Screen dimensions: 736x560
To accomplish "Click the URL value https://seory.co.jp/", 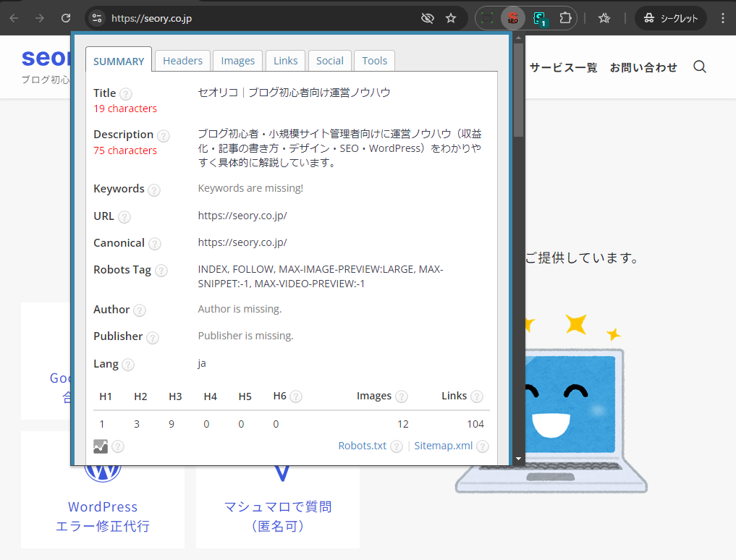I will pos(242,216).
